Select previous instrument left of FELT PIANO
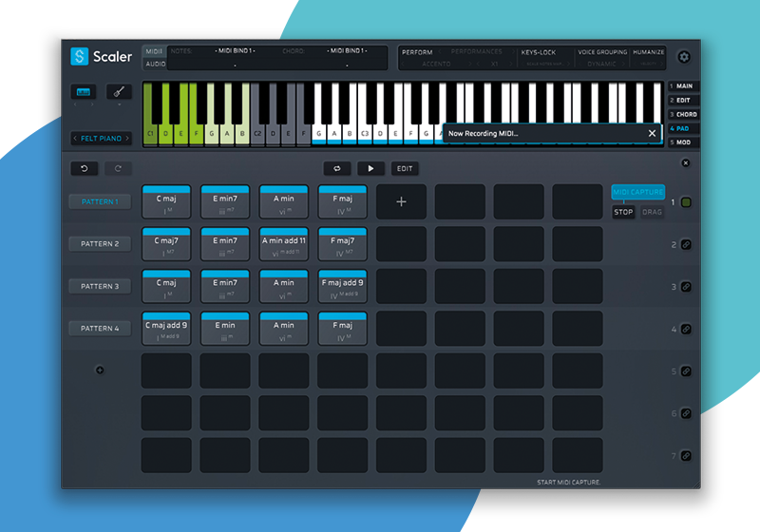 click(x=75, y=139)
